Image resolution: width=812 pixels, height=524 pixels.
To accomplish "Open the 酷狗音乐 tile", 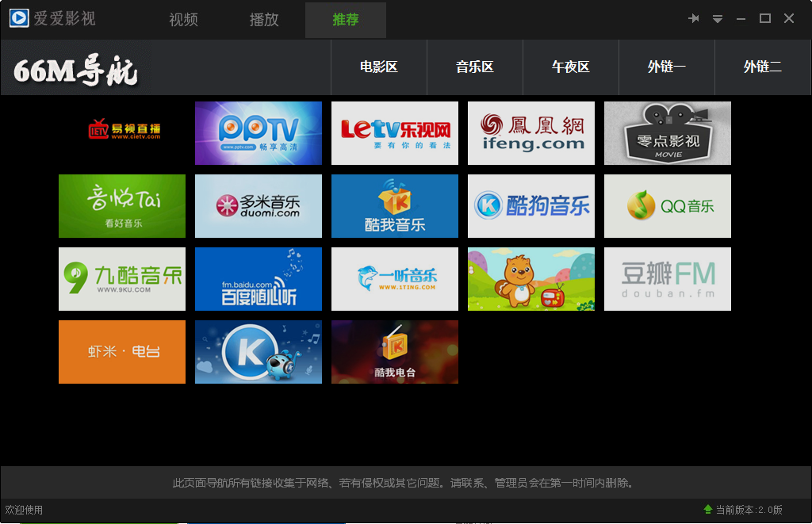I will pyautogui.click(x=531, y=206).
